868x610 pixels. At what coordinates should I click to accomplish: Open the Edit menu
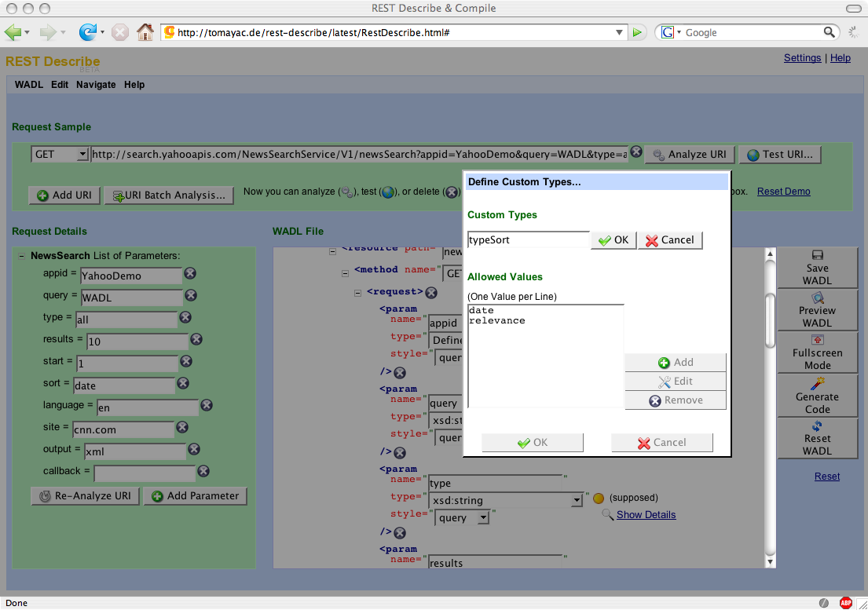point(59,85)
